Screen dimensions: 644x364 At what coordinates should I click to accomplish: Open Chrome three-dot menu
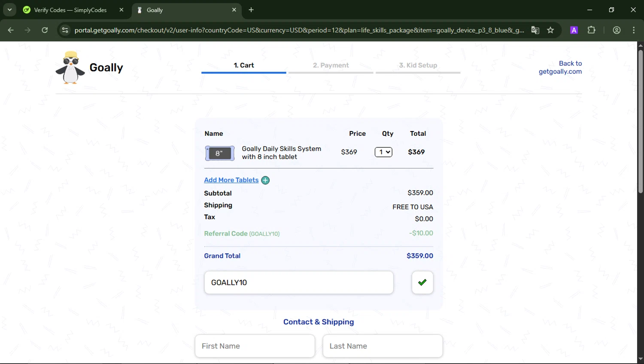pos(634,30)
